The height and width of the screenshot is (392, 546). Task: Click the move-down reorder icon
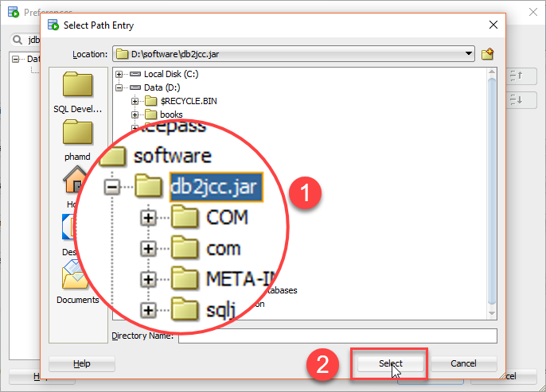coord(517,100)
